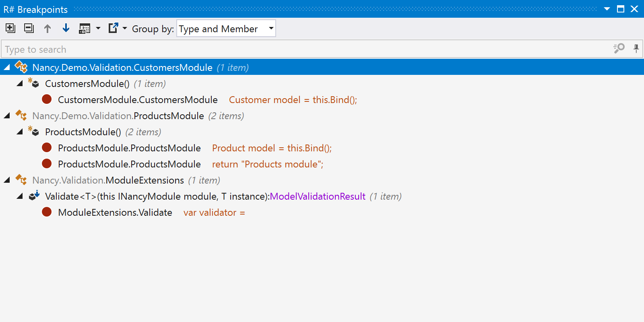
Task: Click code text 'return "Products module";'
Action: 268,164
